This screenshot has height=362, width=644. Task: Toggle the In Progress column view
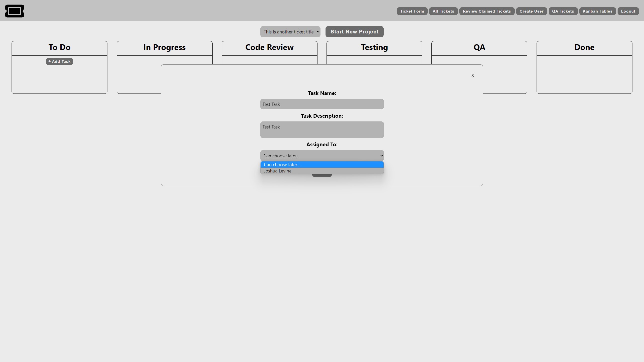(x=165, y=47)
